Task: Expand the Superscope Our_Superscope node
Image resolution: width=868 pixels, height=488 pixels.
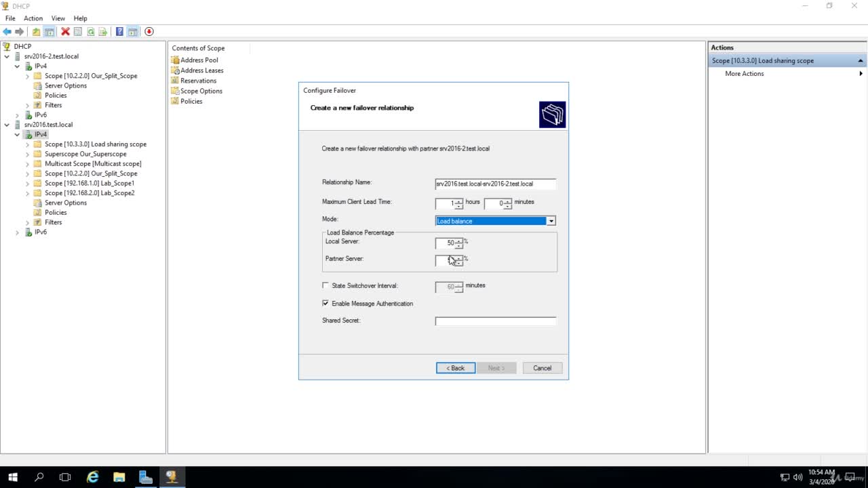Action: point(27,154)
